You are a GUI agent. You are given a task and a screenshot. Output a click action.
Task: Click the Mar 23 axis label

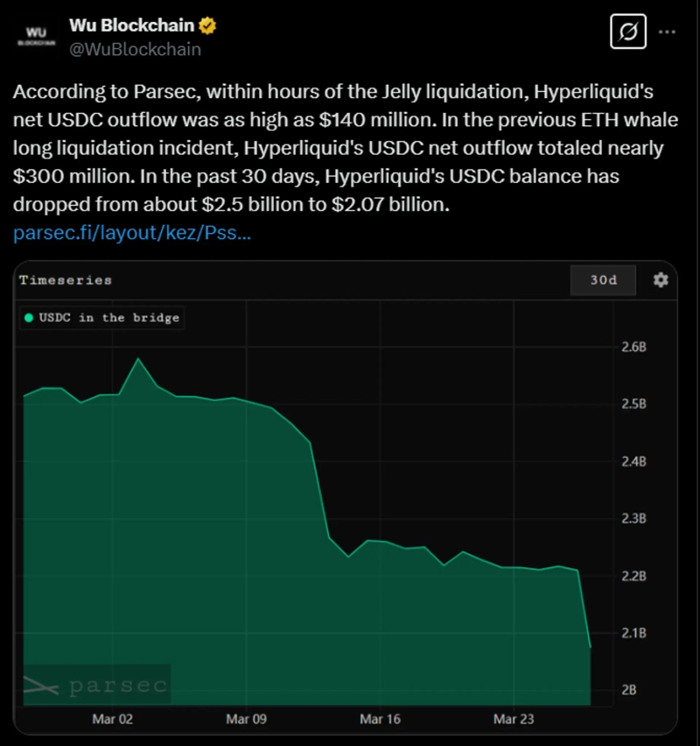514,720
